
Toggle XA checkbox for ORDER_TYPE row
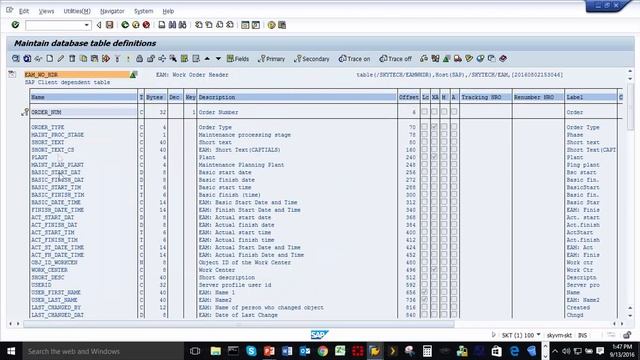pyautogui.click(x=434, y=127)
